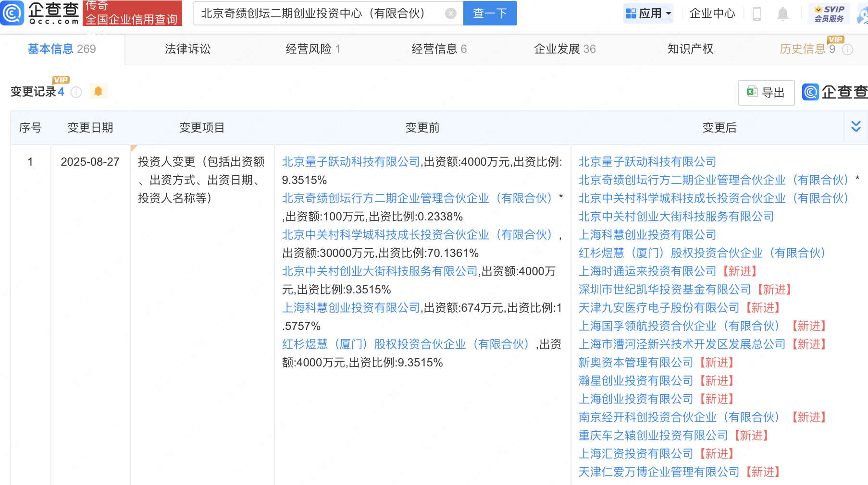Open the 应用 dropdown menu
Image resolution: width=868 pixels, height=485 pixels.
point(648,13)
